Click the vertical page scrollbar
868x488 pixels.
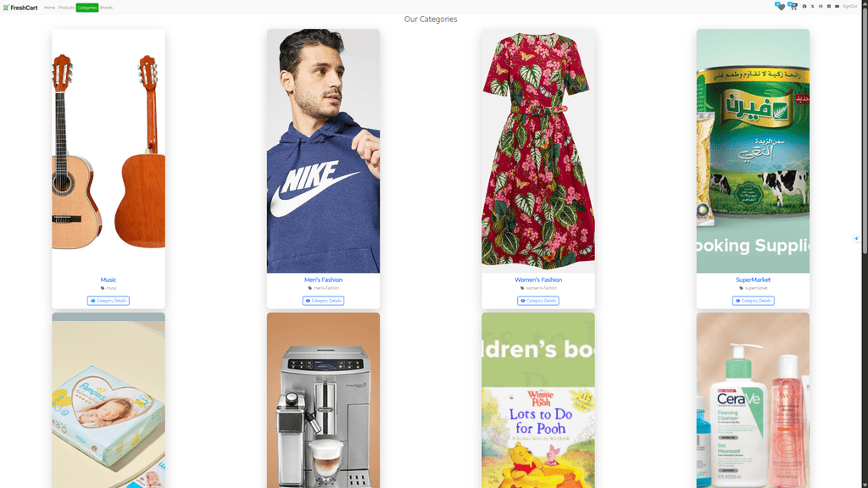coord(864,244)
